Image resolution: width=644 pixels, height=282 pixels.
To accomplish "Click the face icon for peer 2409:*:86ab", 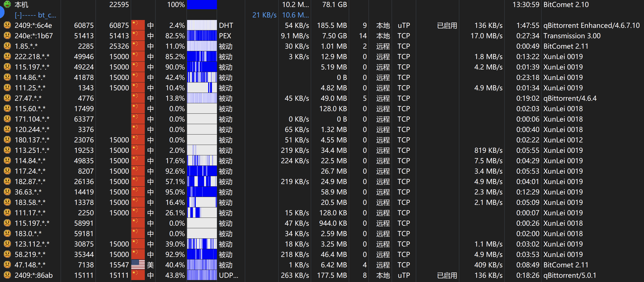I will pos(7,275).
